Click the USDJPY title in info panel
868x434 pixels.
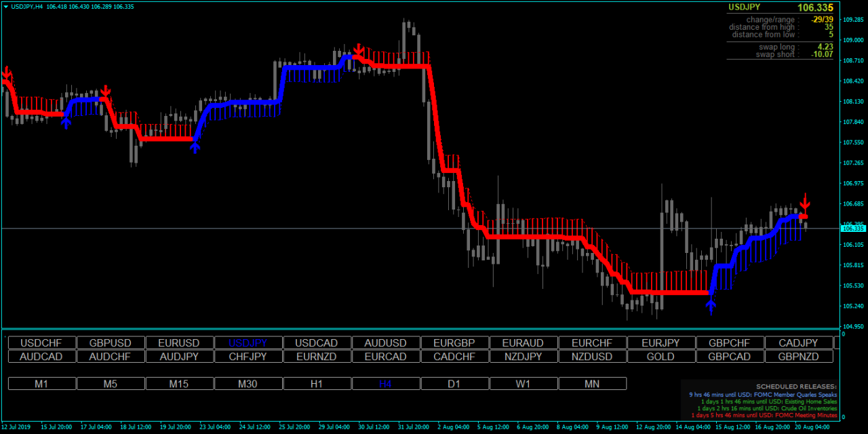tap(745, 7)
